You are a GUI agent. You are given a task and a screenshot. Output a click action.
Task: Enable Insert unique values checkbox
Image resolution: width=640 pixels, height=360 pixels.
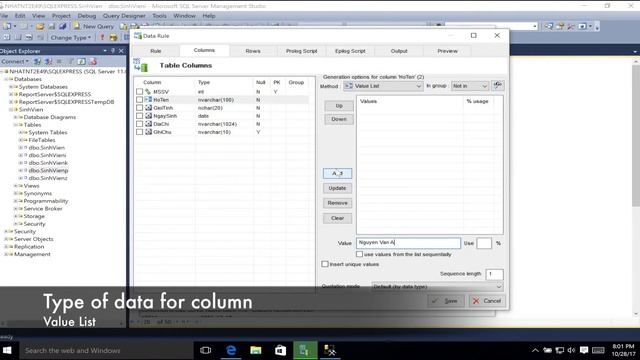pos(325,264)
